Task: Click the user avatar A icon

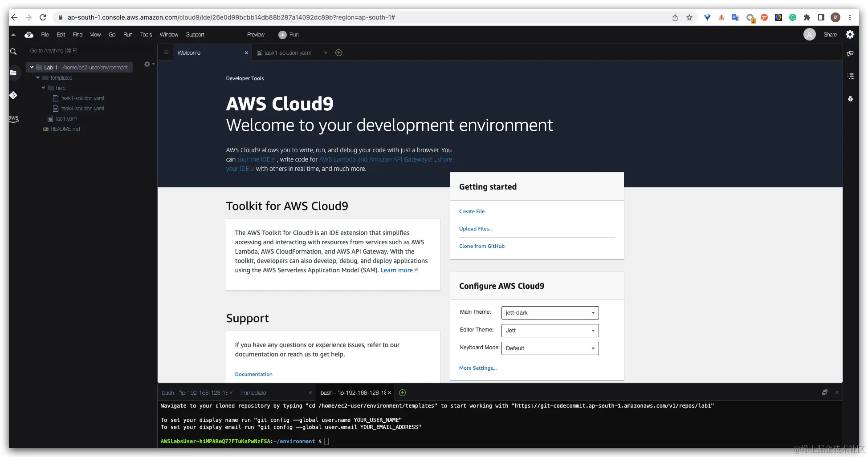Action: pyautogui.click(x=809, y=35)
